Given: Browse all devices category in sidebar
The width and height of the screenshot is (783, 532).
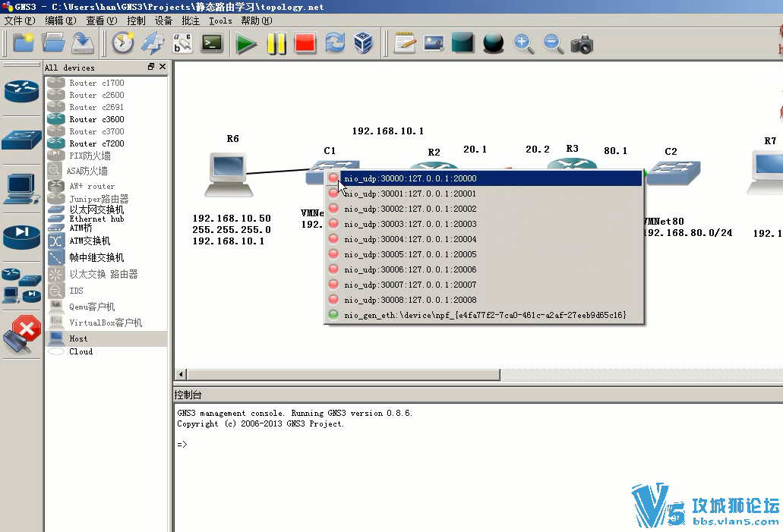Looking at the screenshot, I should 21,286.
